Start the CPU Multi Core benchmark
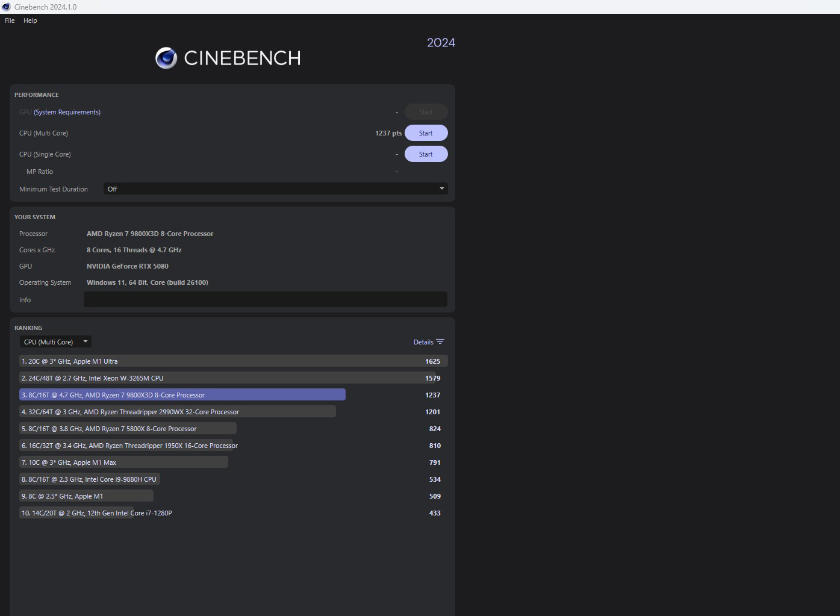The height and width of the screenshot is (616, 840). click(x=426, y=133)
